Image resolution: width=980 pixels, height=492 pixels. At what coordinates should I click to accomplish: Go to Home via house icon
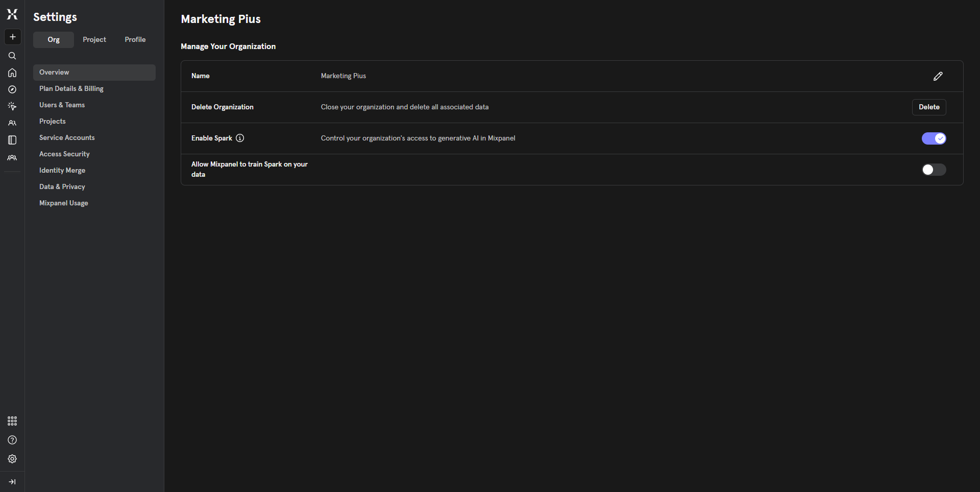coord(12,73)
